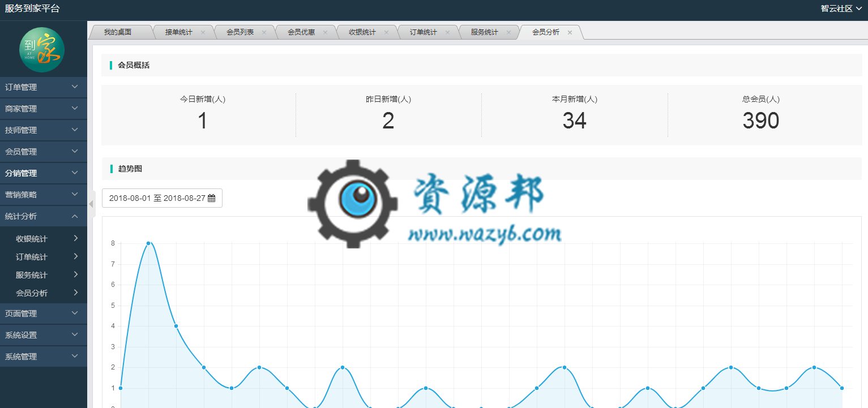This screenshot has width=868, height=408.
Task: Click the date range field 2018-08-01 至 2018-08-27
Action: (162, 198)
